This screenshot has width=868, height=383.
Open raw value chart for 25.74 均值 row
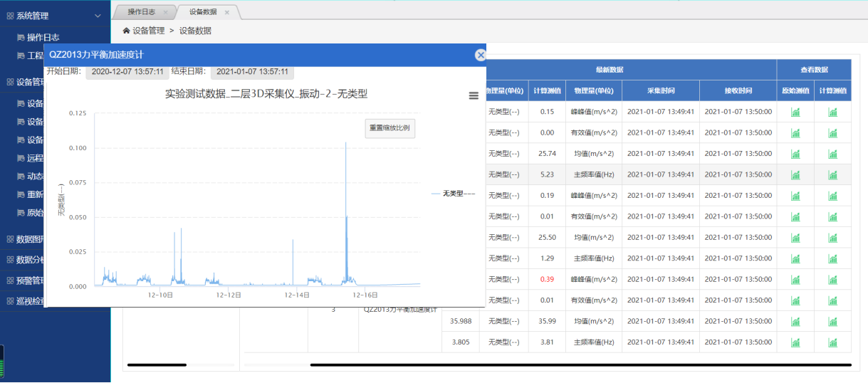[x=795, y=154]
